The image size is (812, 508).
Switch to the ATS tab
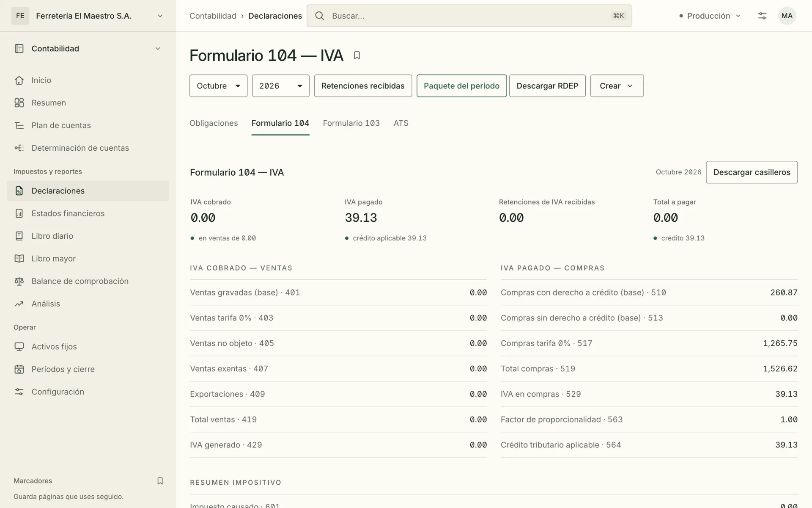(x=401, y=123)
